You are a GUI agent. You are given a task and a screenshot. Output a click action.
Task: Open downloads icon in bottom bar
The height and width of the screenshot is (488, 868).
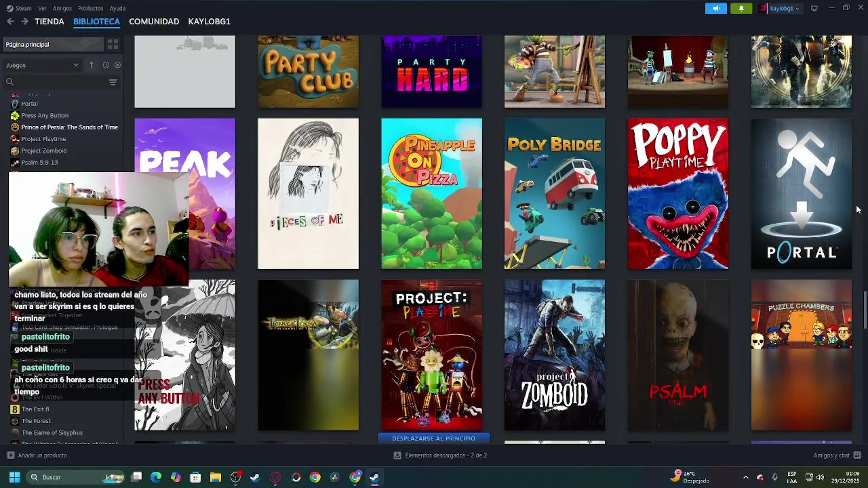click(x=397, y=455)
